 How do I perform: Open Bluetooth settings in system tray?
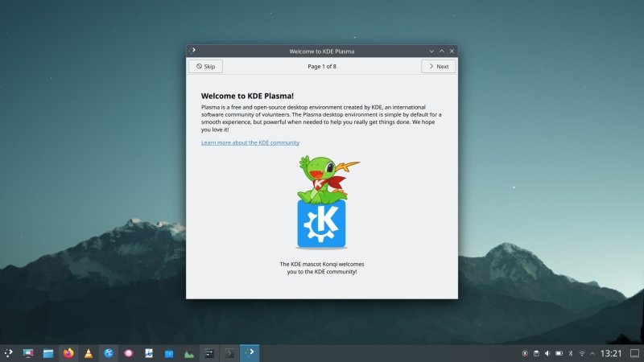(x=570, y=353)
